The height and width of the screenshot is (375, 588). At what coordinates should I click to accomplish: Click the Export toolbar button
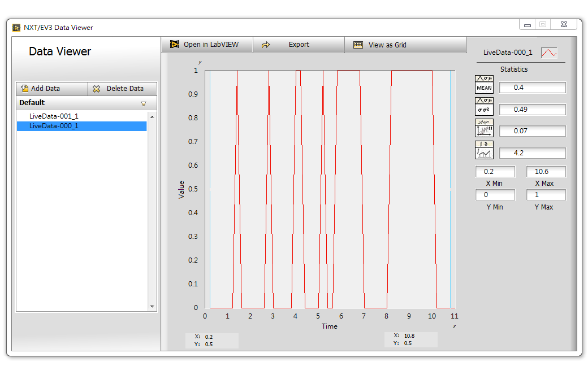point(299,44)
